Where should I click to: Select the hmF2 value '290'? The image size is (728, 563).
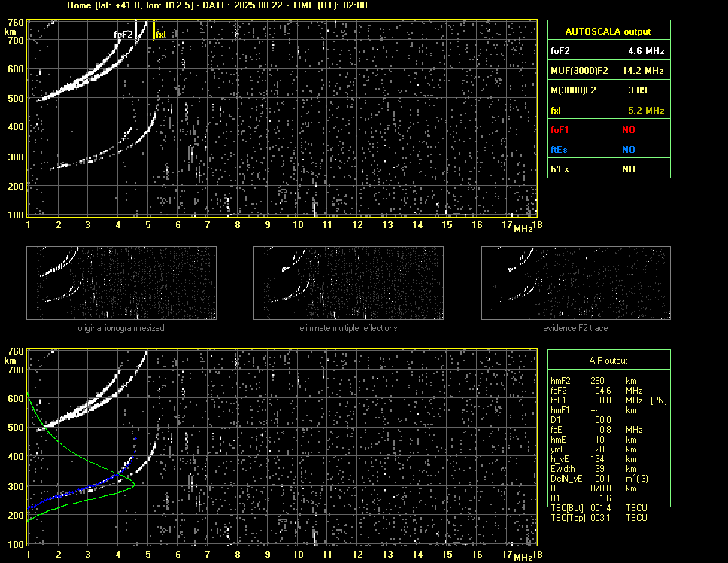pyautogui.click(x=598, y=380)
